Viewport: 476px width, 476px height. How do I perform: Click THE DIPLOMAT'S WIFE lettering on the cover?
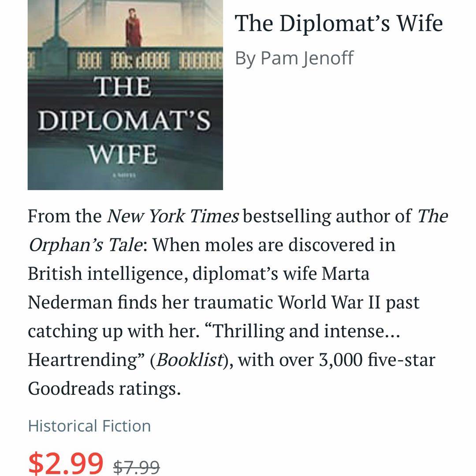[124, 120]
